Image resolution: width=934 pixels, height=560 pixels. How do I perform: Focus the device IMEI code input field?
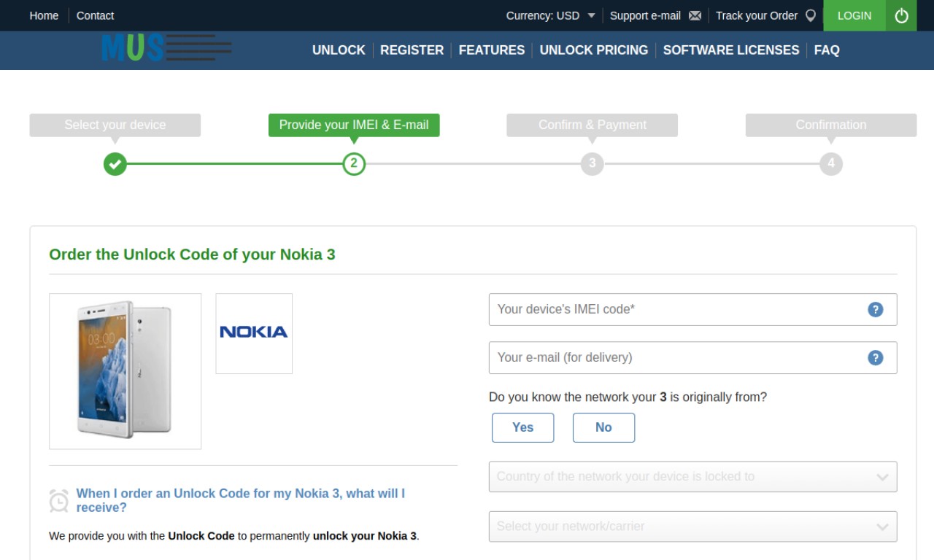coord(692,309)
